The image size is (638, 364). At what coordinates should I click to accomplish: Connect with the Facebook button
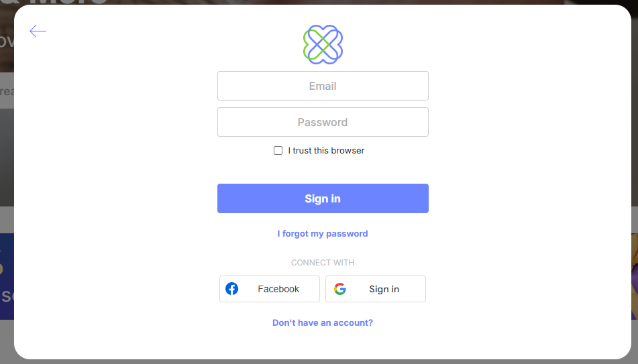(270, 289)
